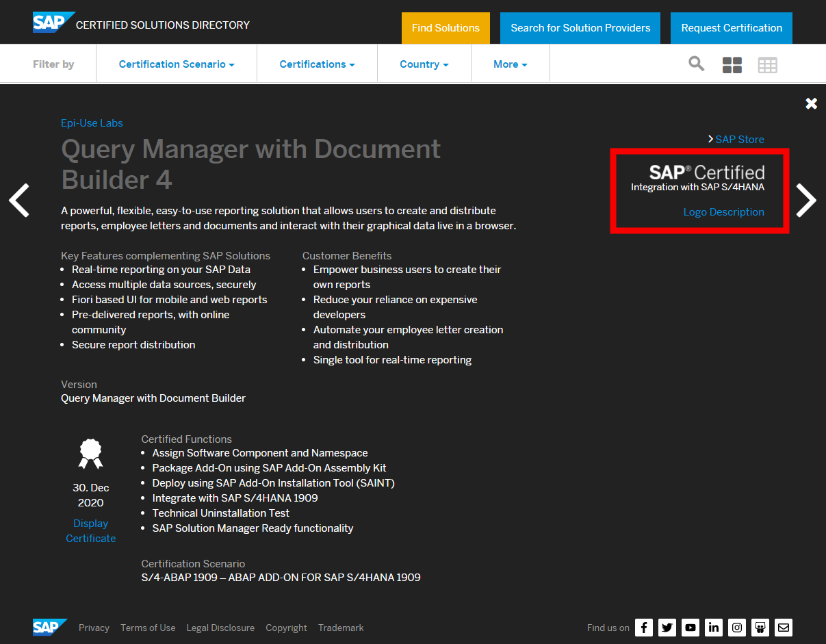This screenshot has width=826, height=644.
Task: Click the Query Manager with Document Builder 4 heading
Action: click(251, 164)
